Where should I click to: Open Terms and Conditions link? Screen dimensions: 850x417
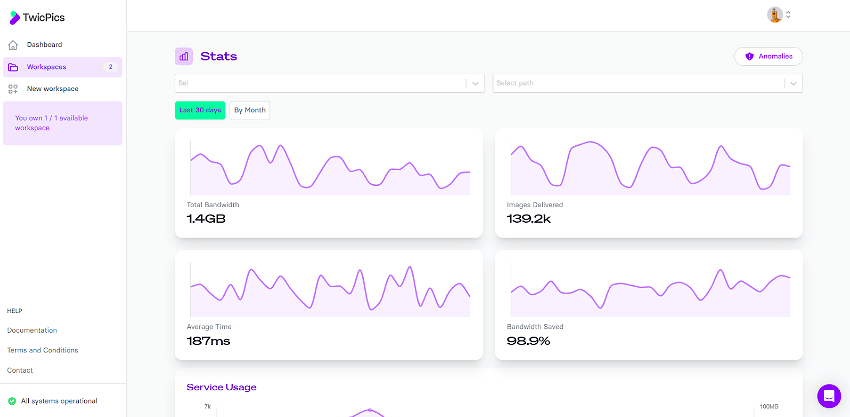click(43, 350)
